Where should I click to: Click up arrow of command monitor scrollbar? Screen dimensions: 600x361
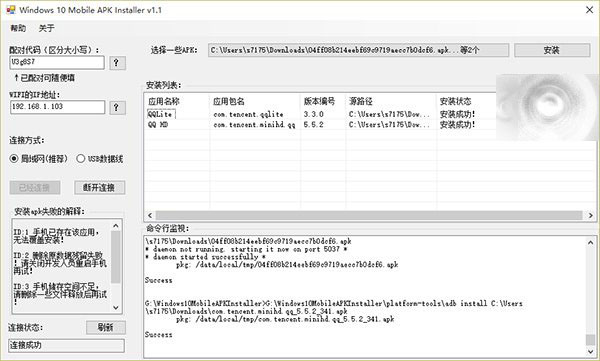click(x=590, y=242)
